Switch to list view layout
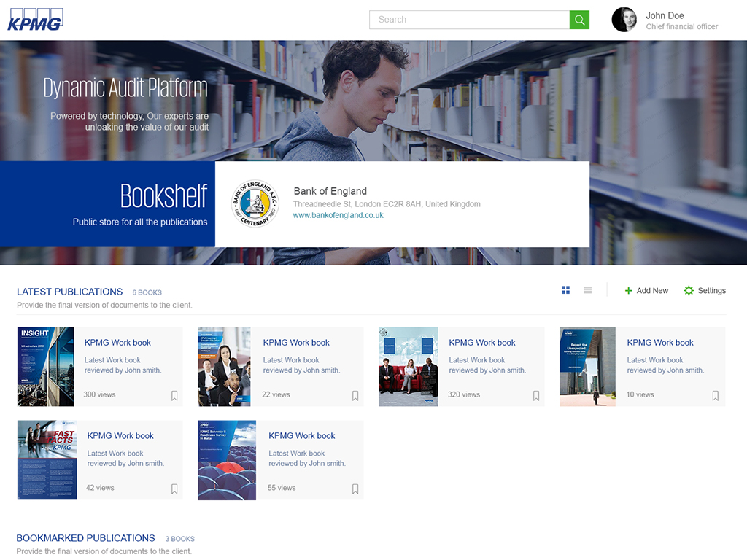Image resolution: width=747 pixels, height=560 pixels. [x=588, y=290]
